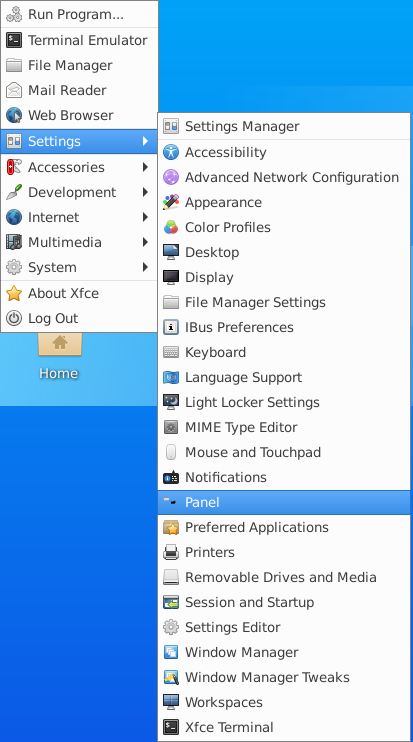Click the Internet globe category icon
Screen dimensions: 413x742
coord(14,217)
